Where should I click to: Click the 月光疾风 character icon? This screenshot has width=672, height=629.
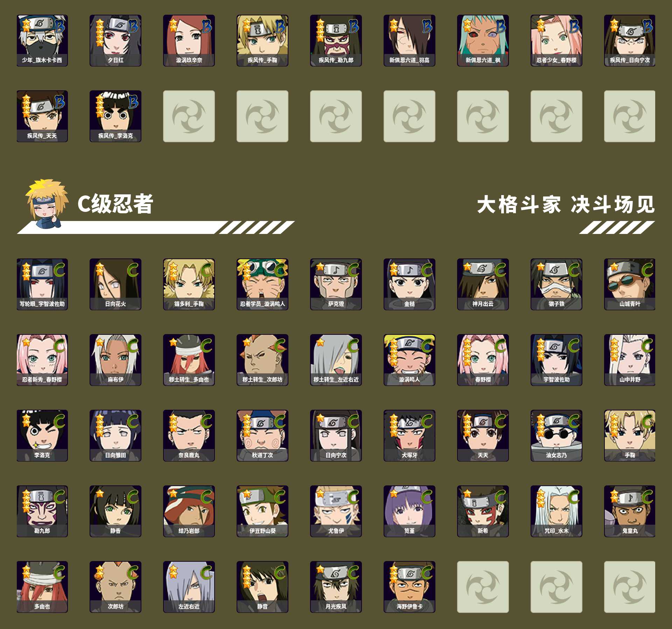pos(336,587)
